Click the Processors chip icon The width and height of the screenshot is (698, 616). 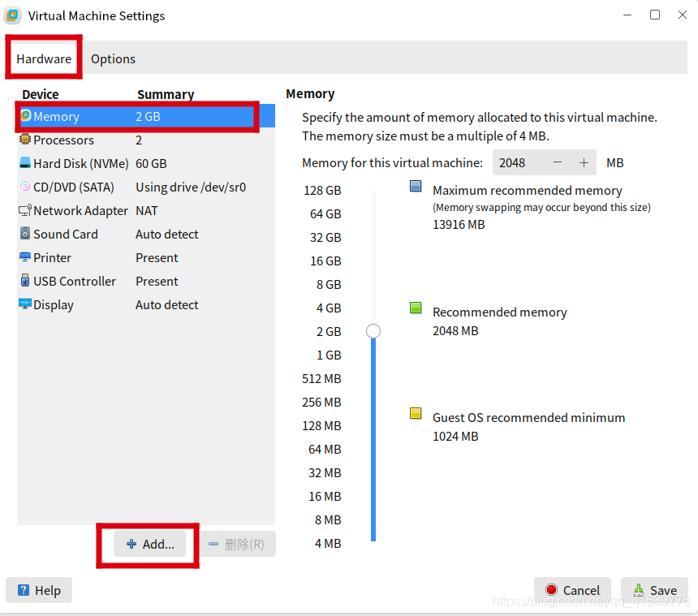point(25,140)
